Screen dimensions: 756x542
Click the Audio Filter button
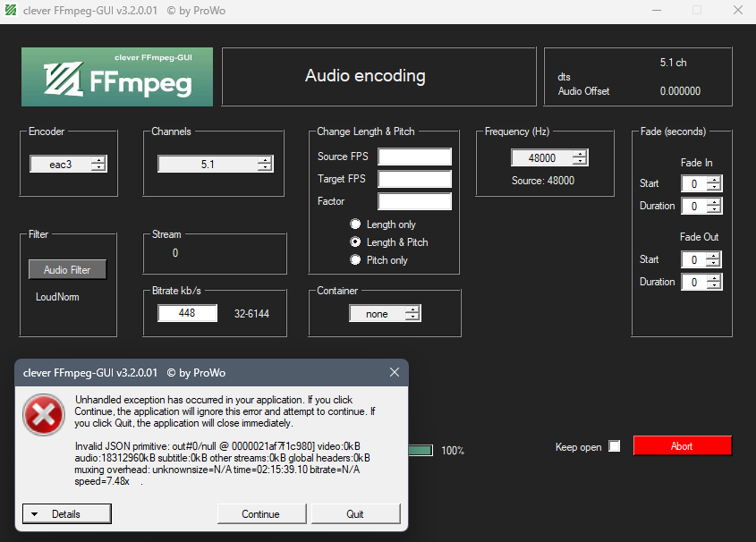tap(67, 270)
